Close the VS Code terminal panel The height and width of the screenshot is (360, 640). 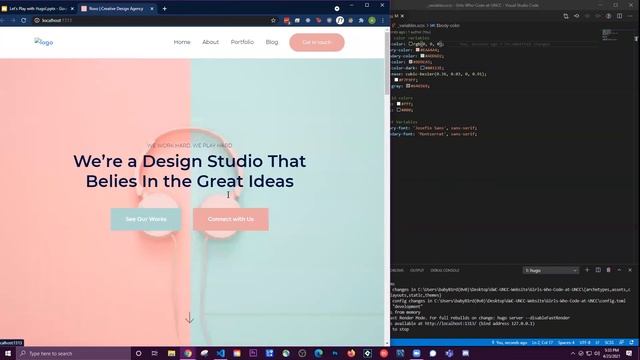(630, 270)
